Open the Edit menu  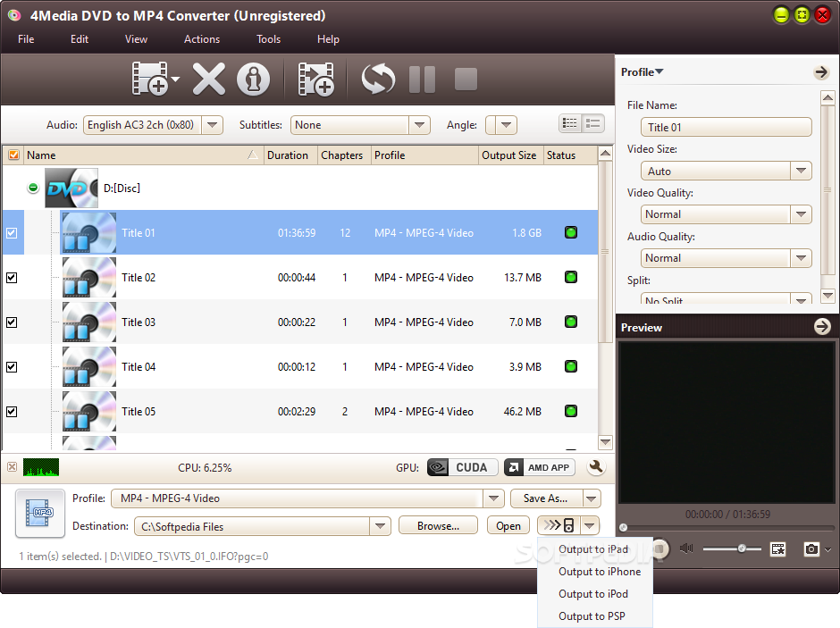coord(80,39)
